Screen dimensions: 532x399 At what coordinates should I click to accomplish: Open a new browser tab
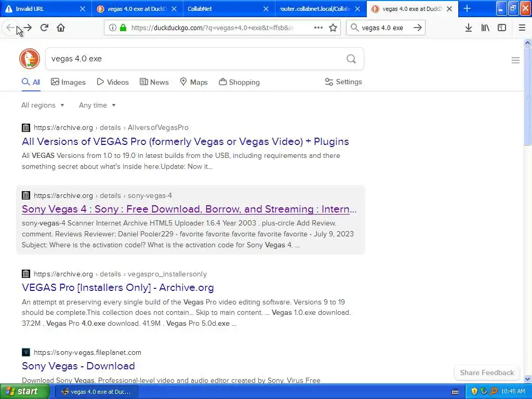click(x=467, y=8)
